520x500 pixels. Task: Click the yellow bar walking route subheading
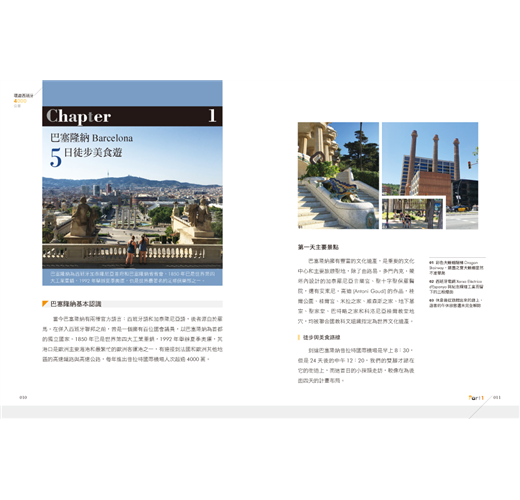pos(319,337)
